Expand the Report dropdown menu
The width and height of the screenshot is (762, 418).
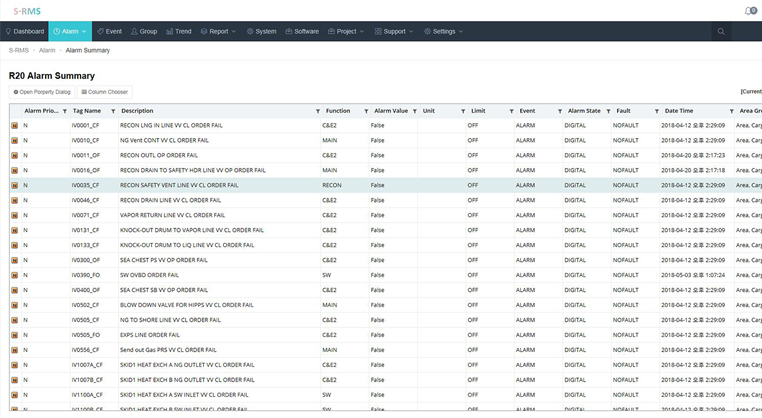219,32
